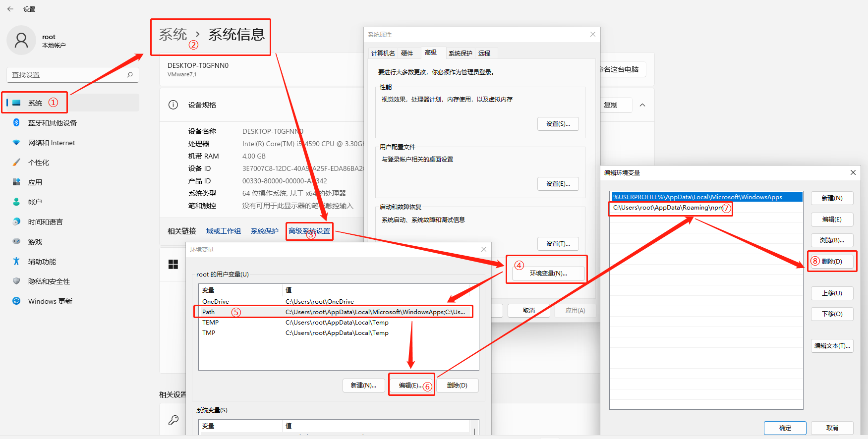Click the Environment Variables button
Viewport: 868px width, 439px height.
[x=548, y=273]
